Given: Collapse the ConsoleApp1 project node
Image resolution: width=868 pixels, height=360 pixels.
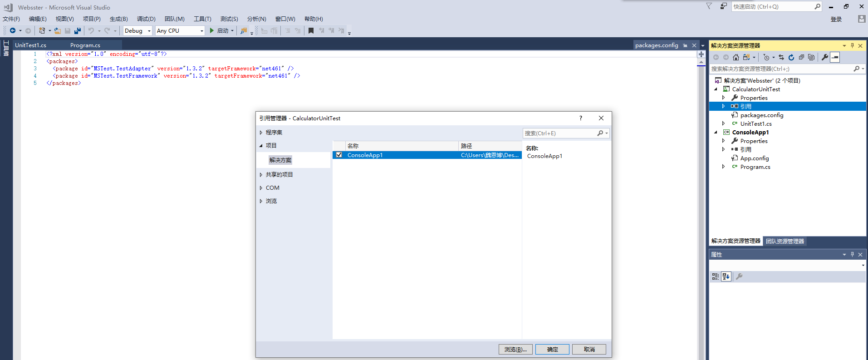Looking at the screenshot, I should 716,132.
